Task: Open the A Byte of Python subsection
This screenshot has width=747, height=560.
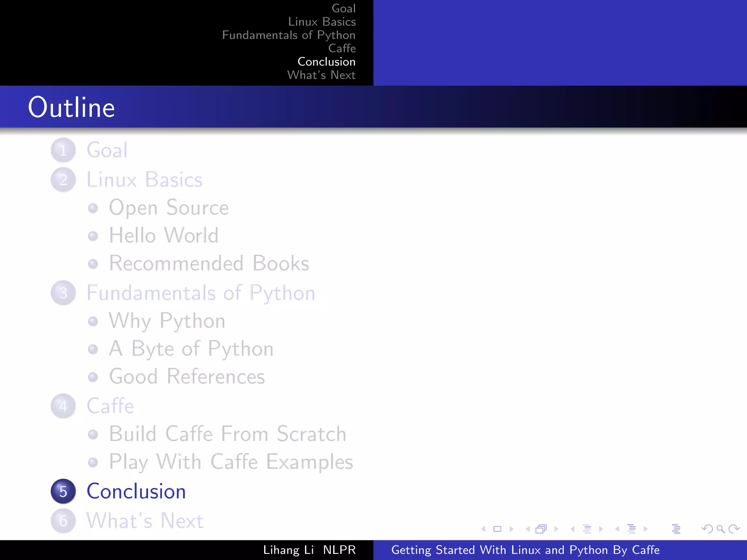Action: click(x=191, y=349)
